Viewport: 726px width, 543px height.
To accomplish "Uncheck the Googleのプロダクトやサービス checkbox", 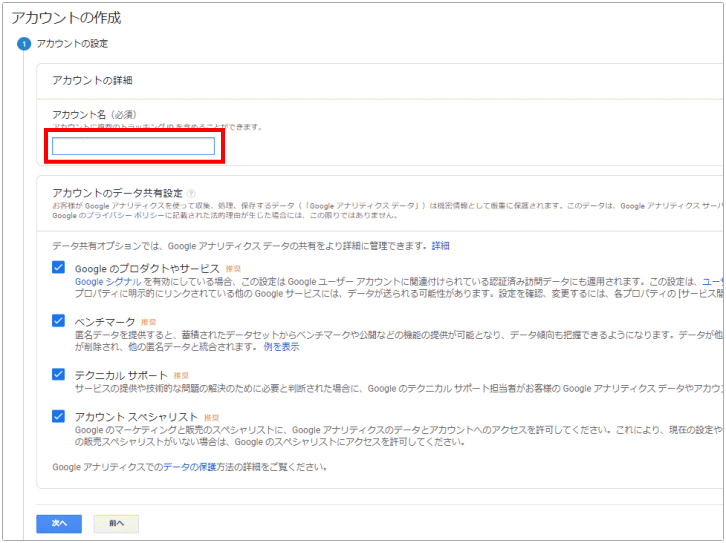I will click(58, 268).
